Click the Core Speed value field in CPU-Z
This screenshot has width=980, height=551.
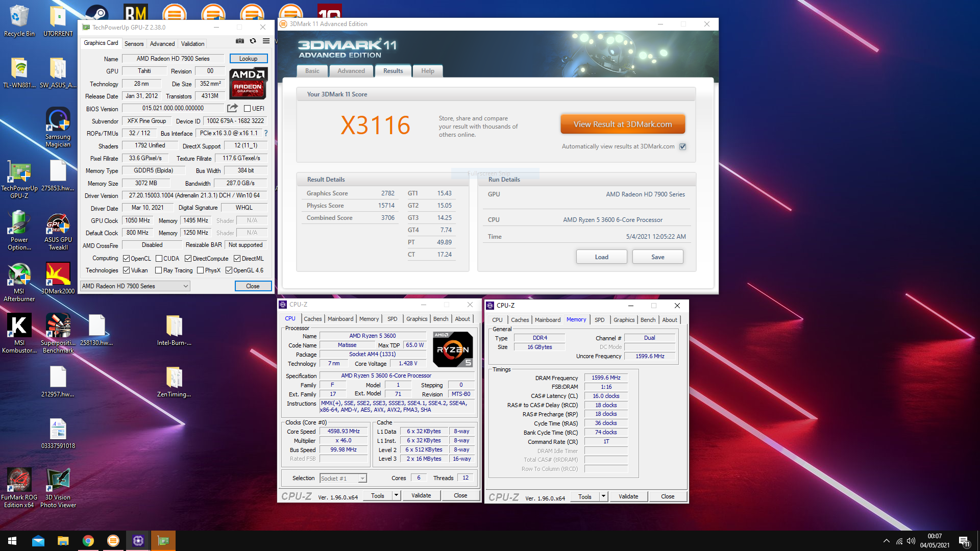[344, 432]
